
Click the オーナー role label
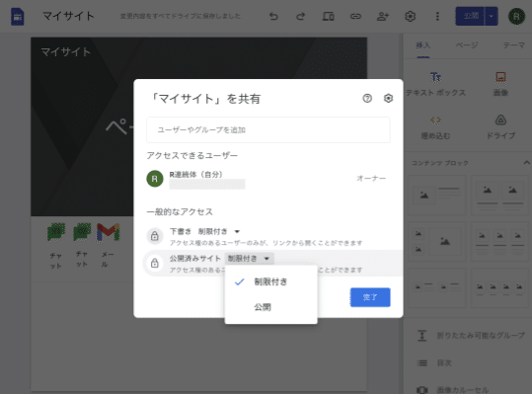point(371,178)
